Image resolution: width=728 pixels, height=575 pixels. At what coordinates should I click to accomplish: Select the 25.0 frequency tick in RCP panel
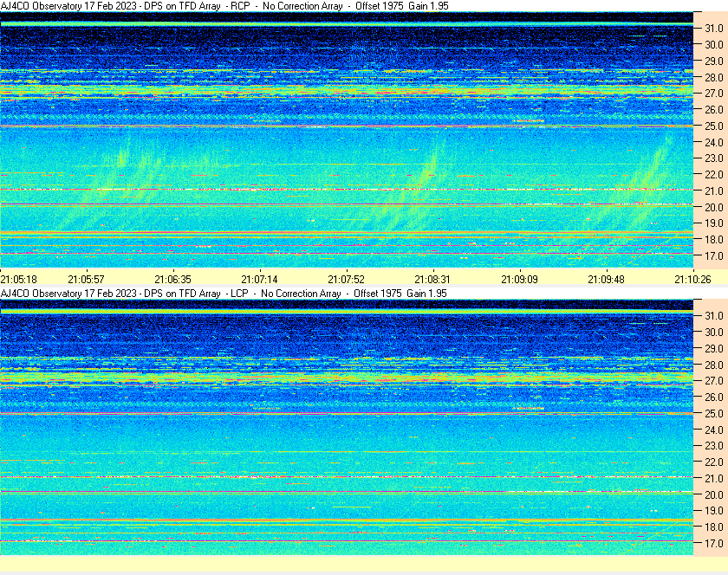point(713,126)
